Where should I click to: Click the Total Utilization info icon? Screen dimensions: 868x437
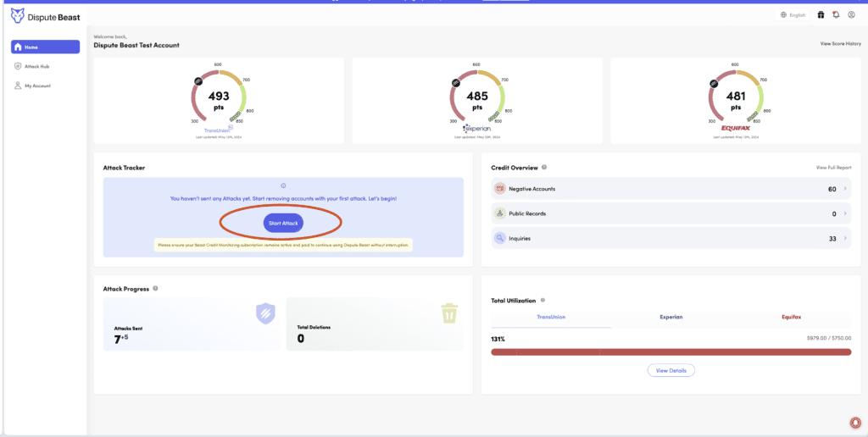(543, 300)
